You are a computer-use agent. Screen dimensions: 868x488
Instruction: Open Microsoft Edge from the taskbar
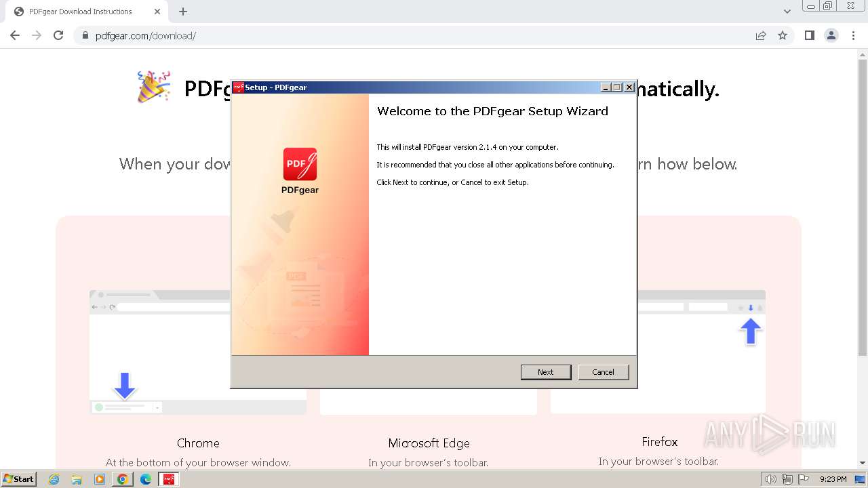coord(146,479)
